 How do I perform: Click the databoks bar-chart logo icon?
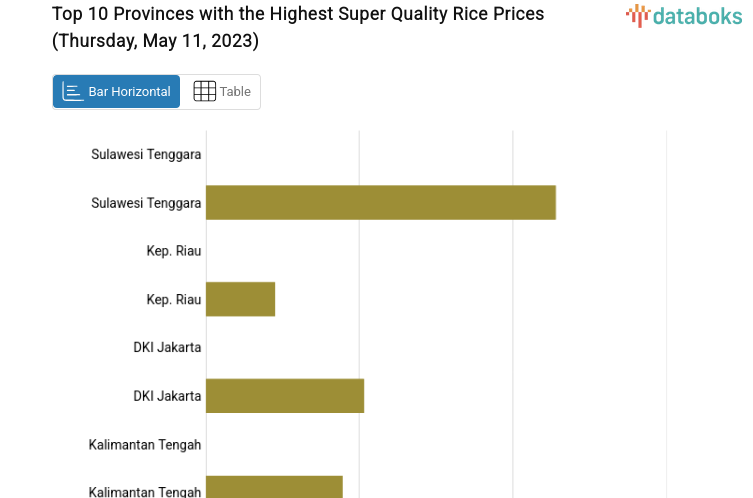coord(638,15)
